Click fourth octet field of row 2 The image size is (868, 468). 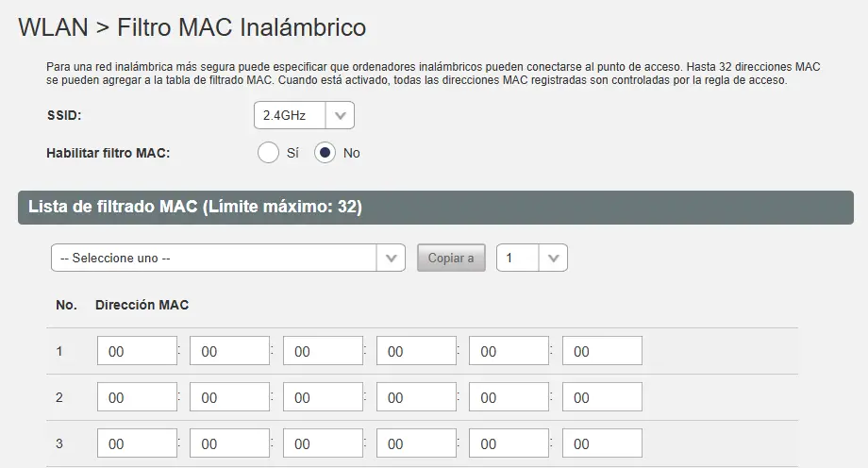coord(416,396)
